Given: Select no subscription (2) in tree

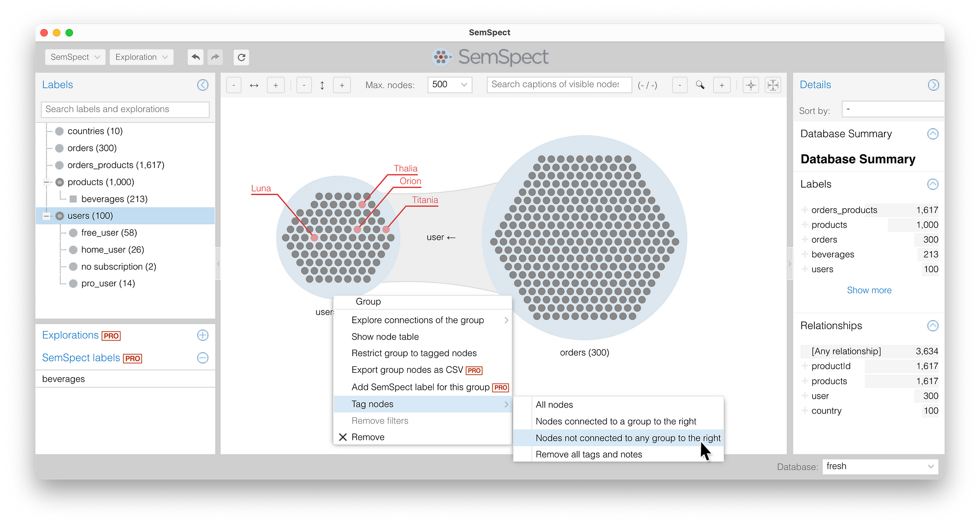Looking at the screenshot, I should [x=119, y=267].
